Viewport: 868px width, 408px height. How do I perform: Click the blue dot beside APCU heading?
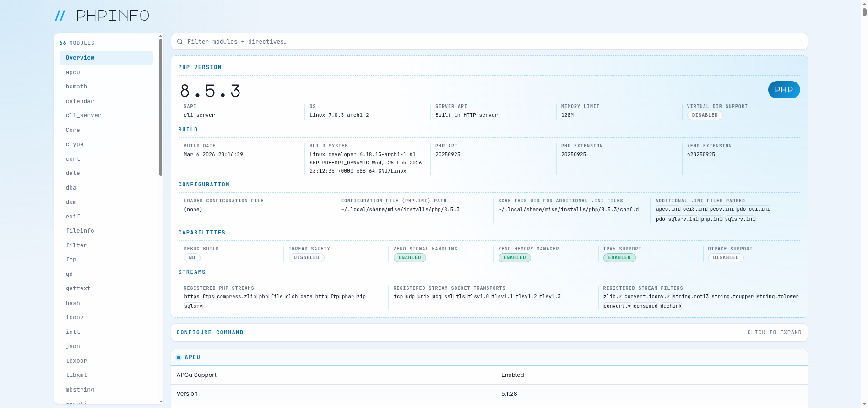point(179,357)
